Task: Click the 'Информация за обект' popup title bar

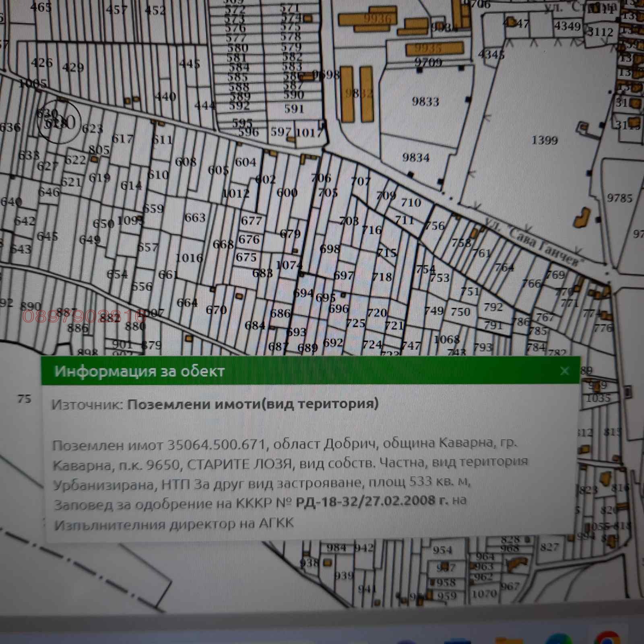Action: pyautogui.click(x=282, y=371)
